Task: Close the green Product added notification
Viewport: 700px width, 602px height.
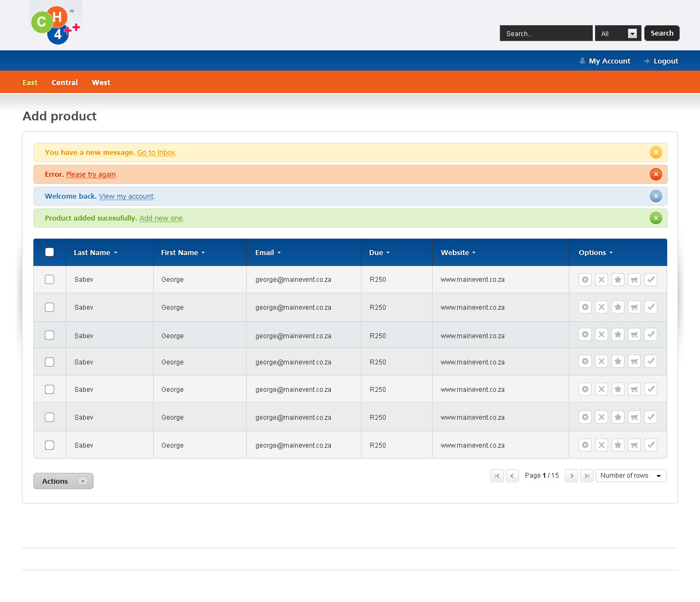Action: pos(656,218)
